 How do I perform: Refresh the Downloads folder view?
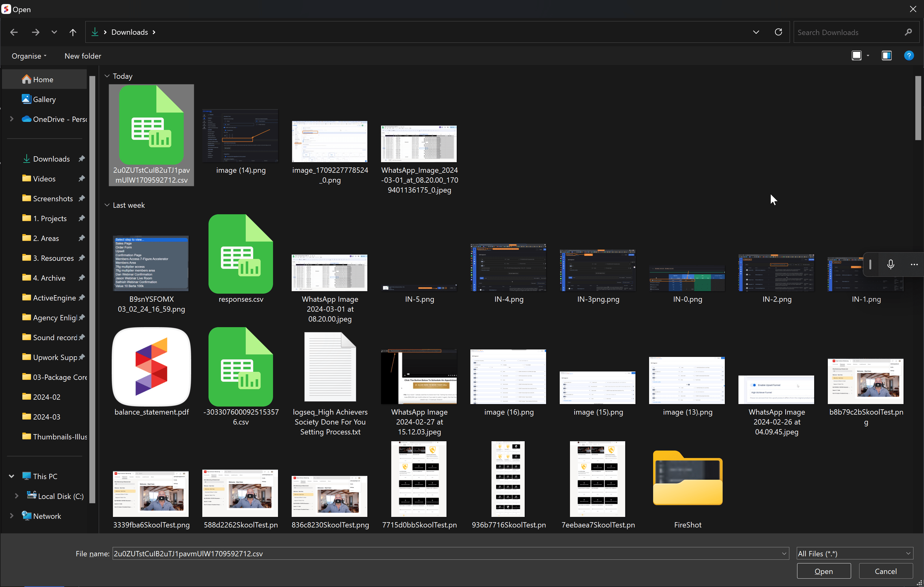point(778,32)
